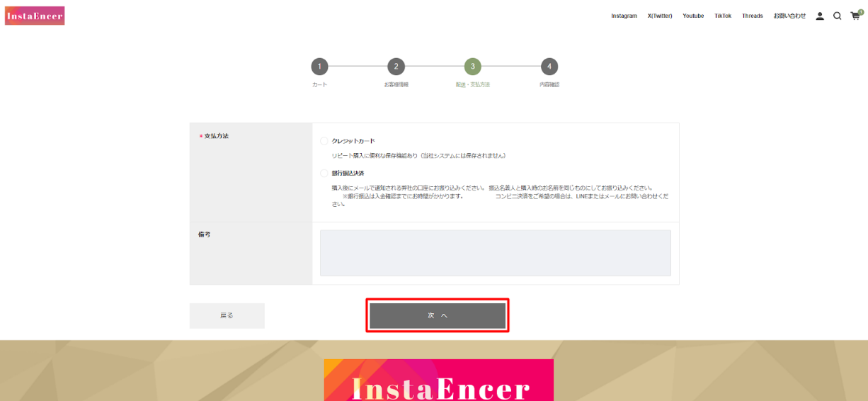
Task: Click the InstaEncer footer banner image
Action: (438, 380)
